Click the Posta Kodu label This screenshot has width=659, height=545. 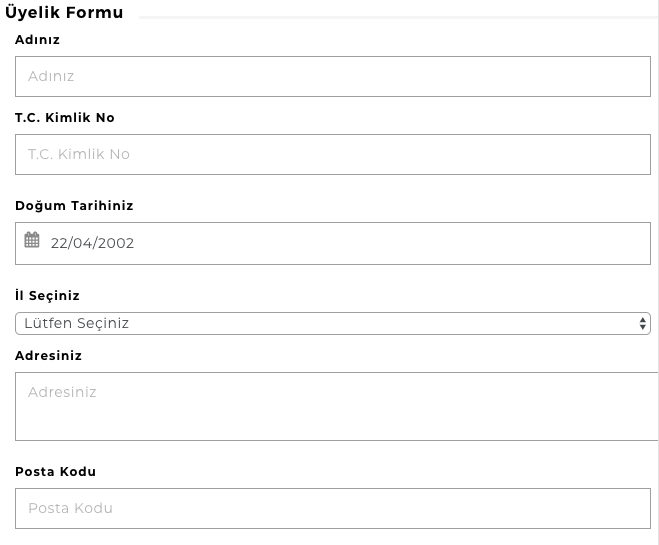[55, 472]
